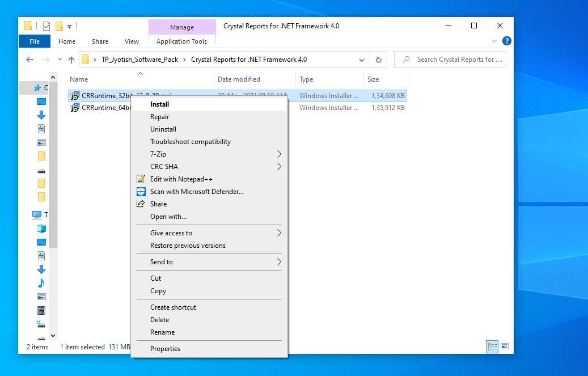
Task: Open the Application Tools ribbon tab
Action: (181, 41)
